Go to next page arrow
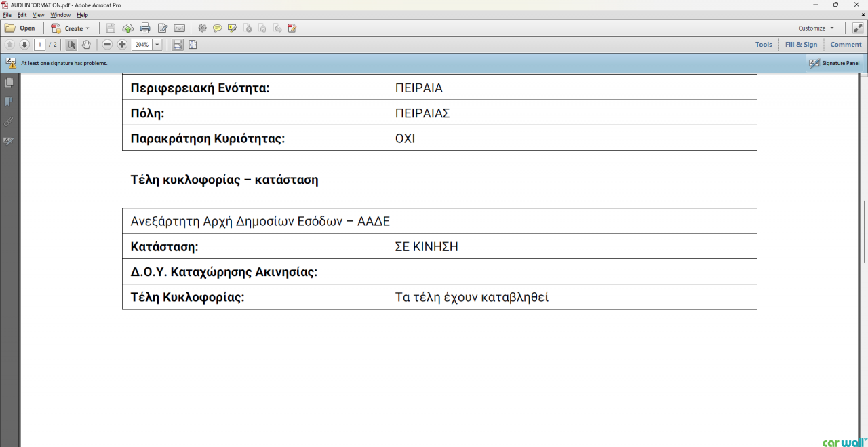The width and height of the screenshot is (868, 447). click(24, 45)
